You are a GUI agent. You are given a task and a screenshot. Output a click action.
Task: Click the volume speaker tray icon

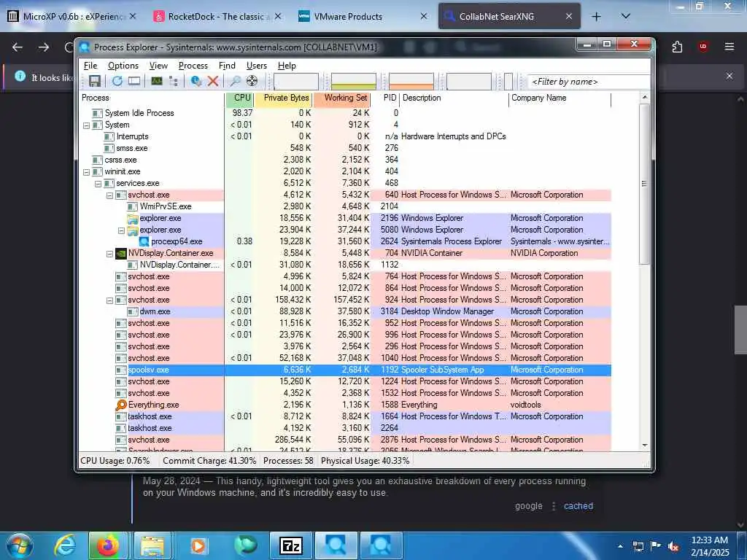673,547
